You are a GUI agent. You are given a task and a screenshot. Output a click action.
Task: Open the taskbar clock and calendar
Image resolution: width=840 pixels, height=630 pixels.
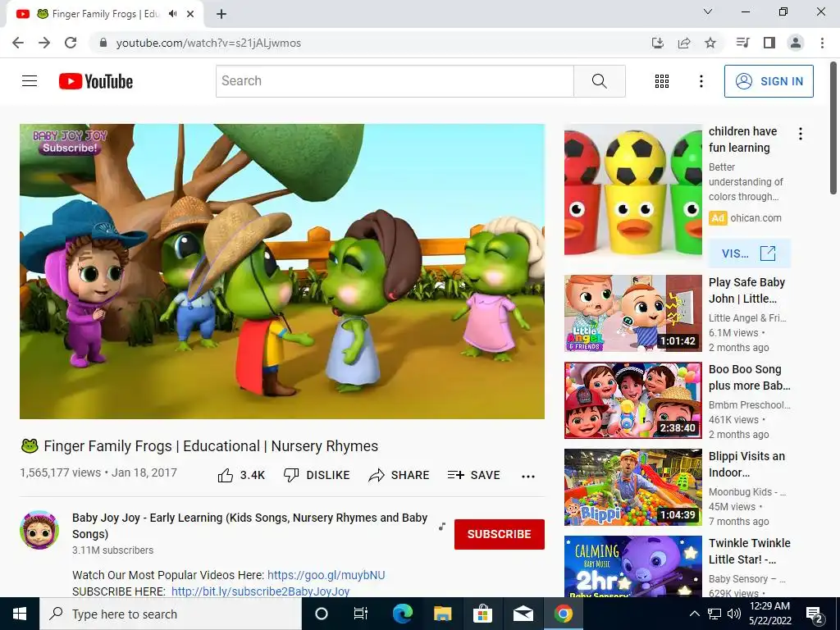tap(769, 614)
